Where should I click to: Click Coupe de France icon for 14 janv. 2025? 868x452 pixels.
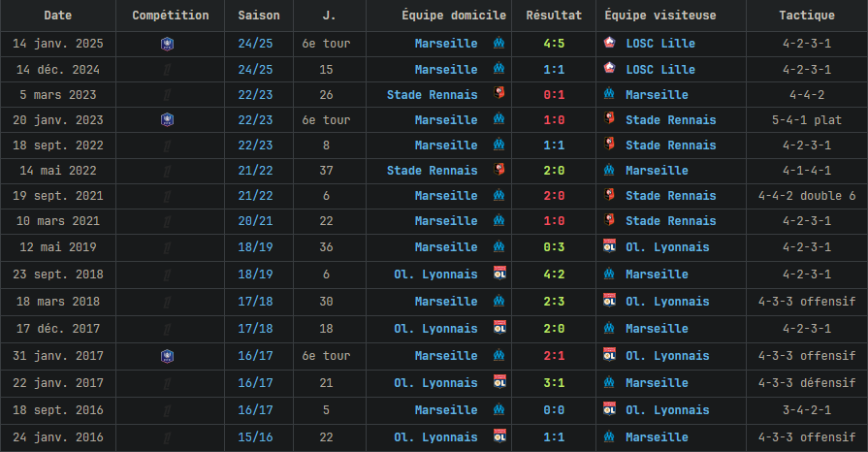point(167,44)
